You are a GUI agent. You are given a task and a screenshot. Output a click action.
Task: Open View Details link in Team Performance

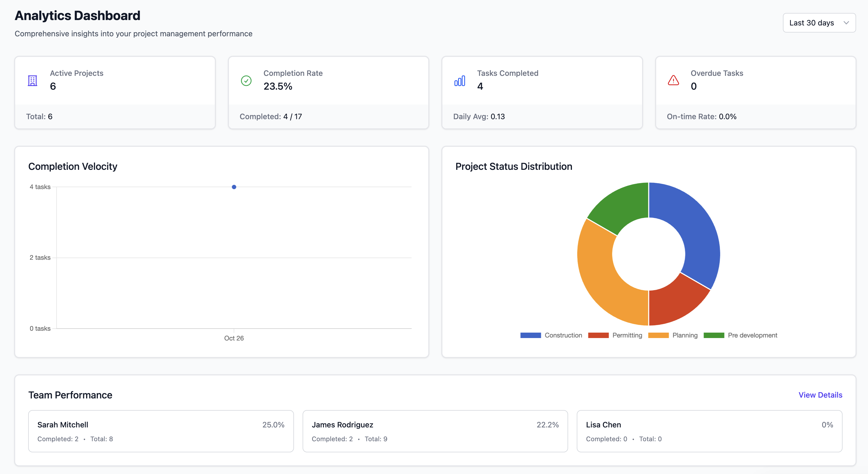[820, 395]
